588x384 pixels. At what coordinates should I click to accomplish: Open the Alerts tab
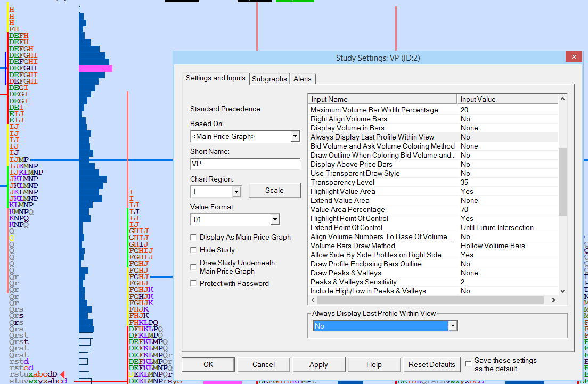click(x=303, y=79)
